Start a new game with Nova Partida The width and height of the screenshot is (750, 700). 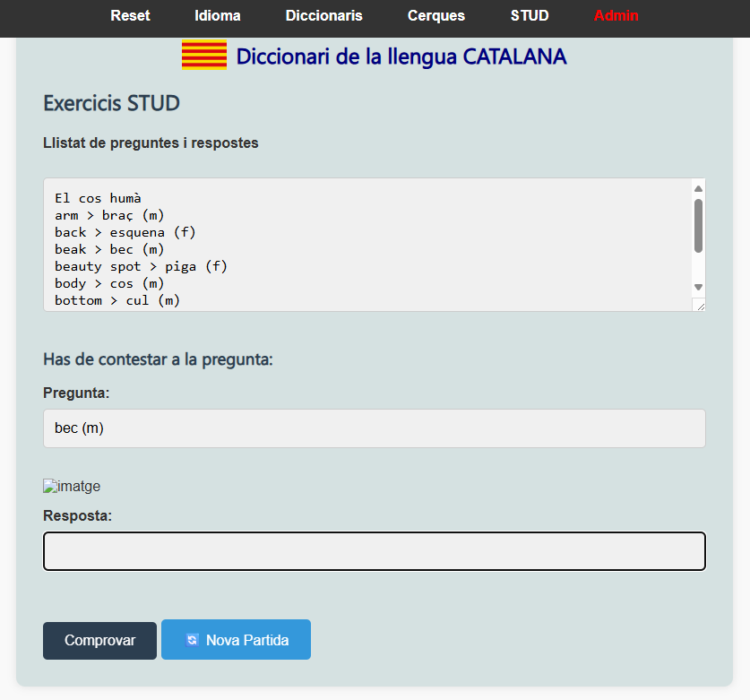coord(236,640)
